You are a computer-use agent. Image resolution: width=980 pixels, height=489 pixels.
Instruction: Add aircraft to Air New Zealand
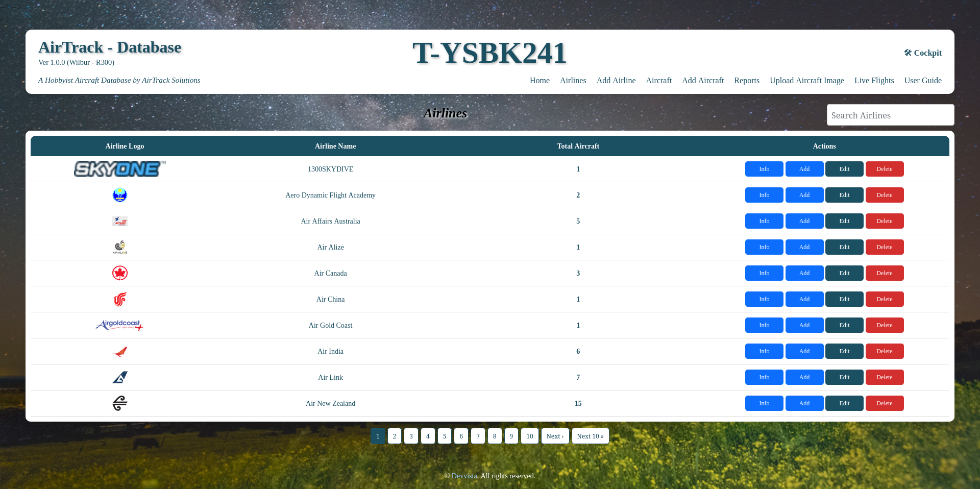pos(804,403)
